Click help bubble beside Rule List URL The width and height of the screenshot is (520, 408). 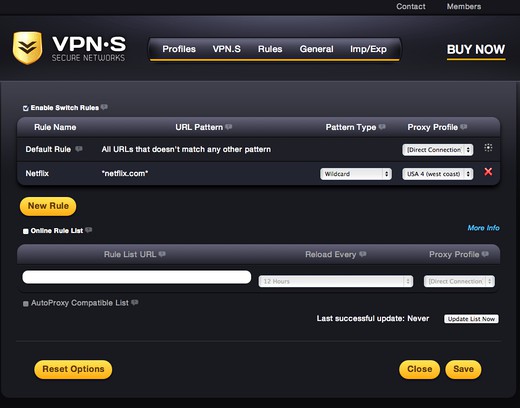coord(162,254)
